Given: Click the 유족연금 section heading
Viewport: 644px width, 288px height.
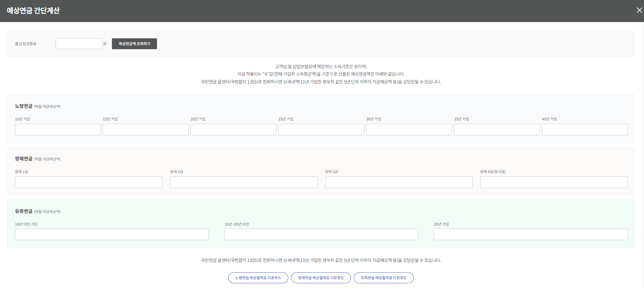Looking at the screenshot, I should tap(23, 211).
